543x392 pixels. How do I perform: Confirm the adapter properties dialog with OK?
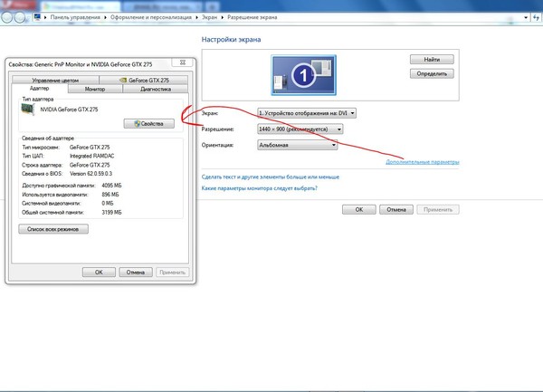(x=99, y=272)
